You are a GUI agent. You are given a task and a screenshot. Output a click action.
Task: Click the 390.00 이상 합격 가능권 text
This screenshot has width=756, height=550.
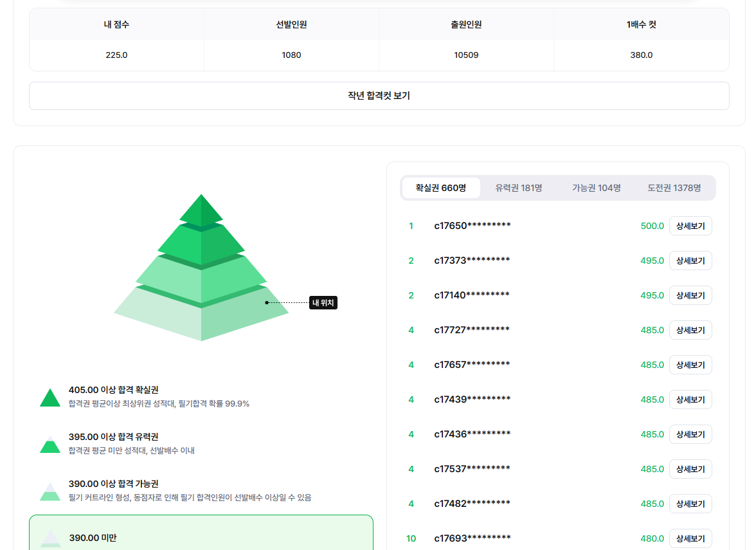tap(113, 484)
